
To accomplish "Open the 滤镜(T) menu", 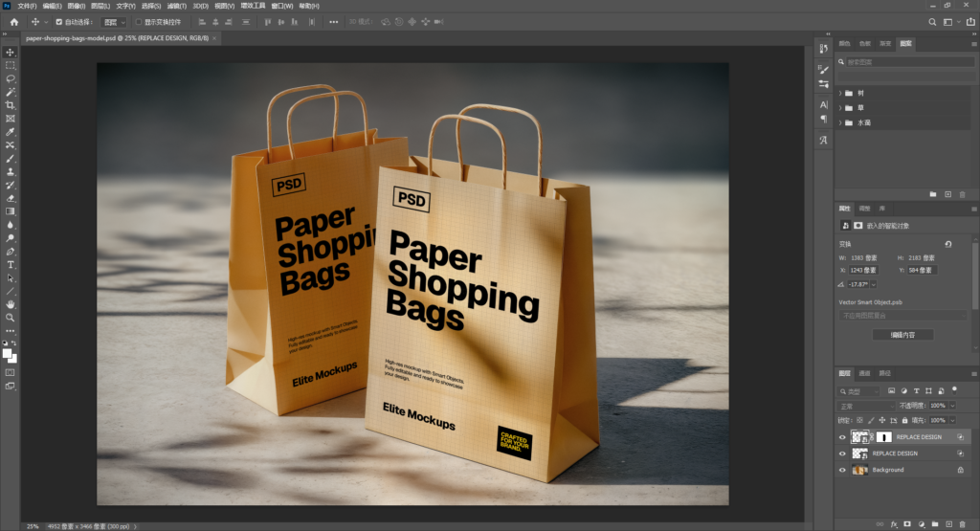I will 177,6.
